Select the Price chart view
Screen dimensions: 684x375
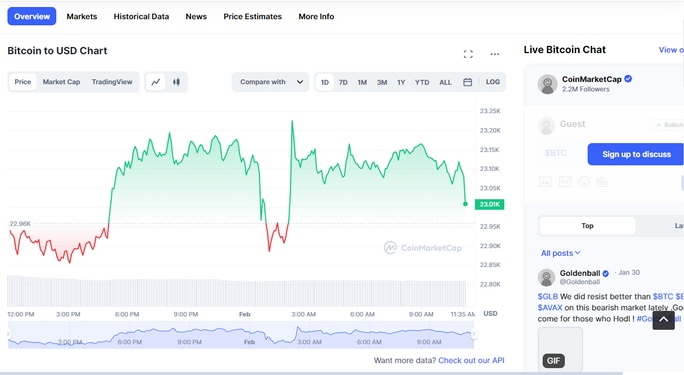tap(23, 82)
